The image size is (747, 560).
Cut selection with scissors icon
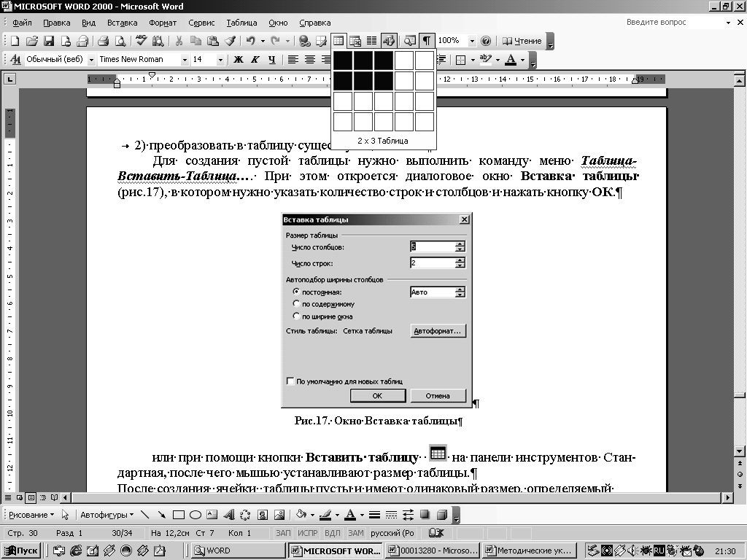[x=179, y=41]
